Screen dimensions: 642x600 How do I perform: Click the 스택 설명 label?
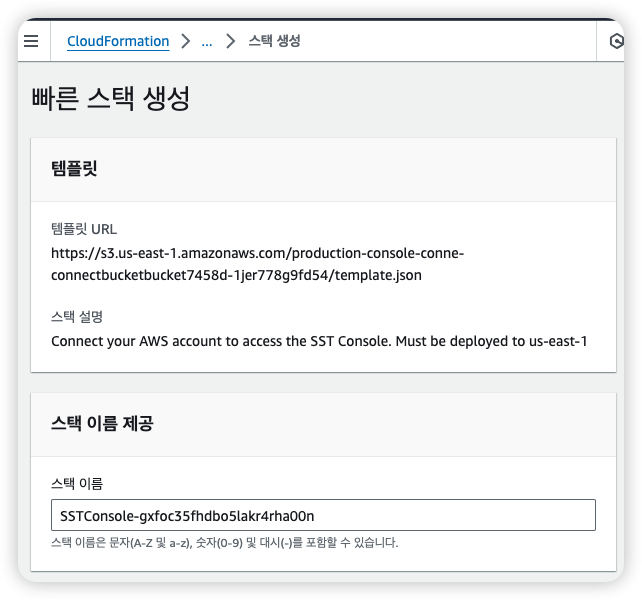77,316
